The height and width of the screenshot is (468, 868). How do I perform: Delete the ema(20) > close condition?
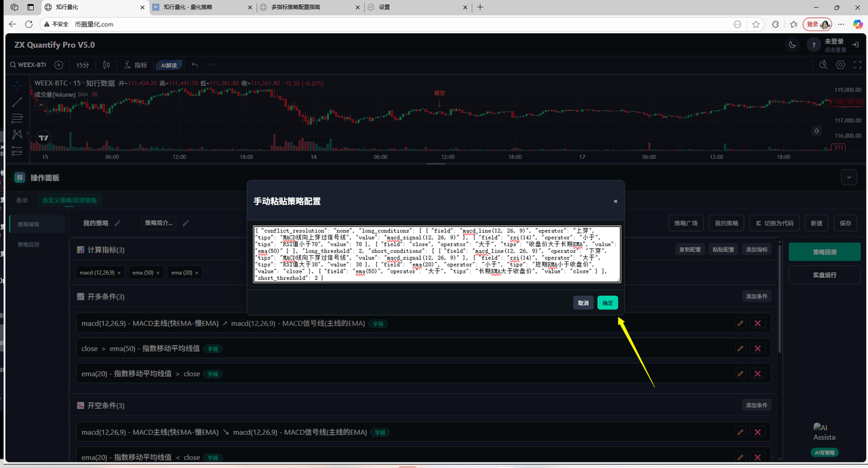tap(757, 374)
